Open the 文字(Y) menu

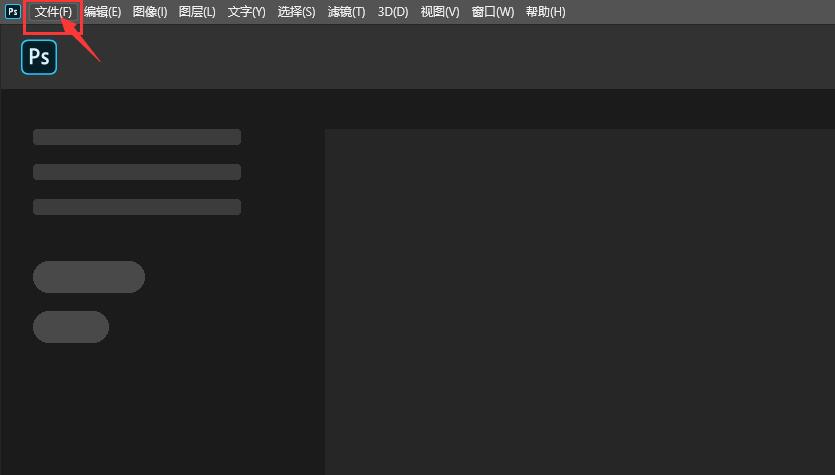point(247,12)
